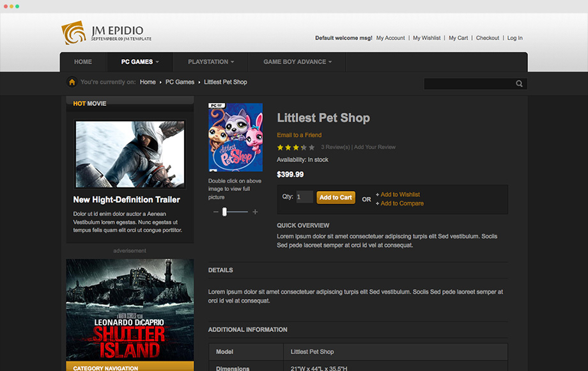
Task: Click the orange home breadcrumb icon
Action: (72, 82)
